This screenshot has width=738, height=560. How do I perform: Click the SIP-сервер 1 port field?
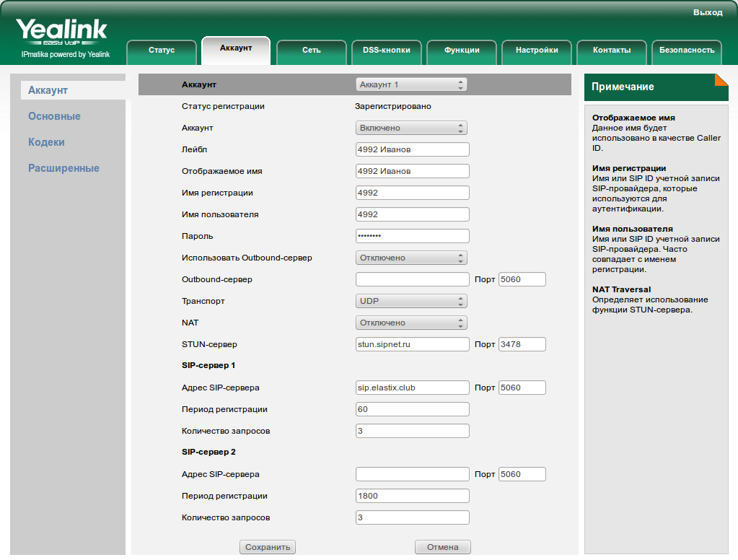pos(522,388)
